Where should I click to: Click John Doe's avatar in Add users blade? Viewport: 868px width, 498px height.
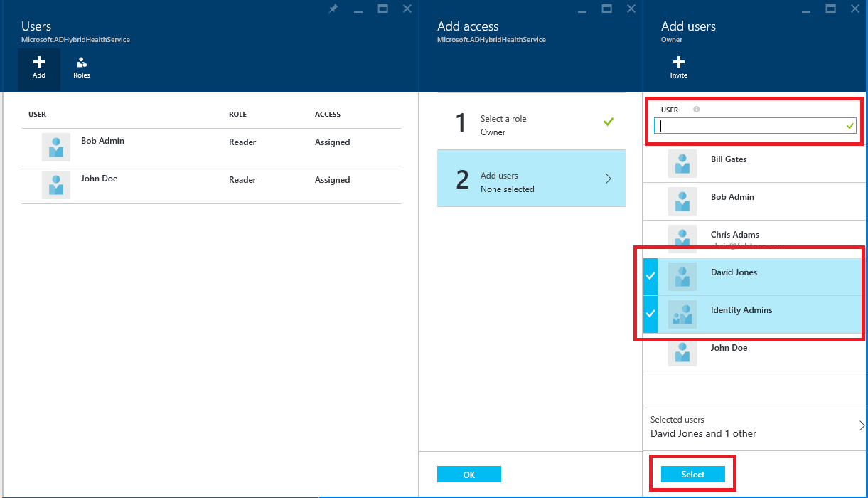click(682, 352)
